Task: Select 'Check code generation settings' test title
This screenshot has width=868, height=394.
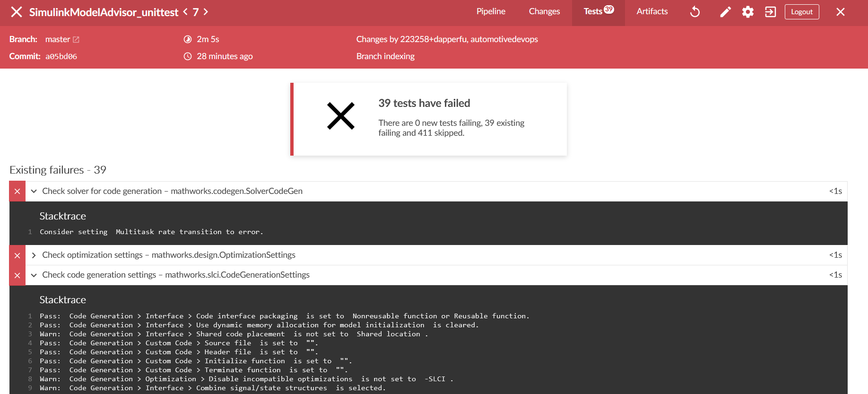Action: [x=176, y=275]
